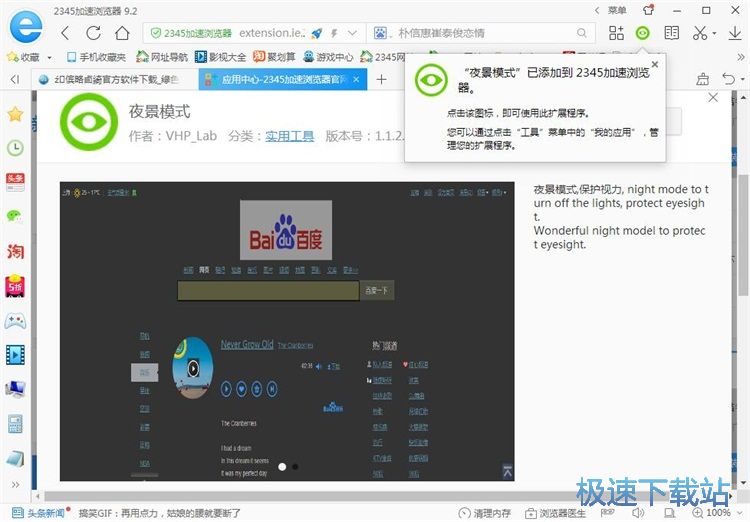Open the 影视大全 bookmark
Image resolution: width=750 pixels, height=522 pixels.
[x=221, y=57]
